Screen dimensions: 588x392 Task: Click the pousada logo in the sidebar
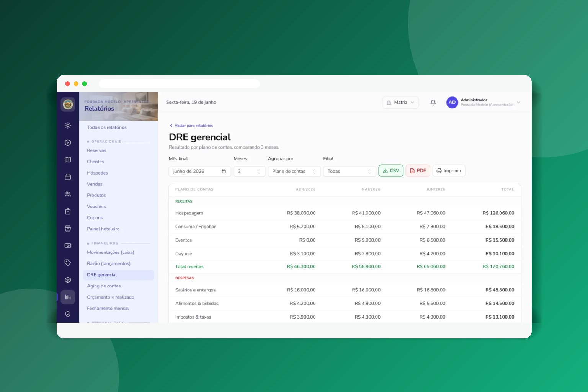pyautogui.click(x=68, y=104)
